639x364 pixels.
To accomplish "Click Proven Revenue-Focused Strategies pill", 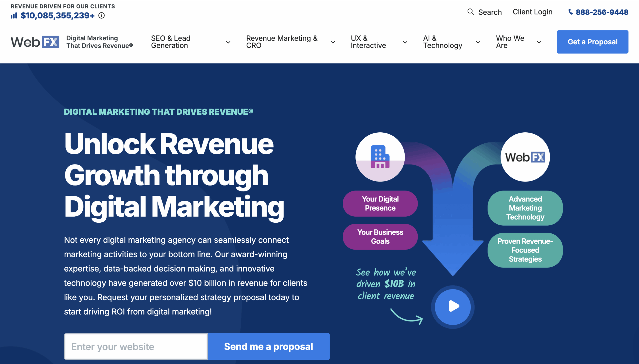I will [x=525, y=250].
